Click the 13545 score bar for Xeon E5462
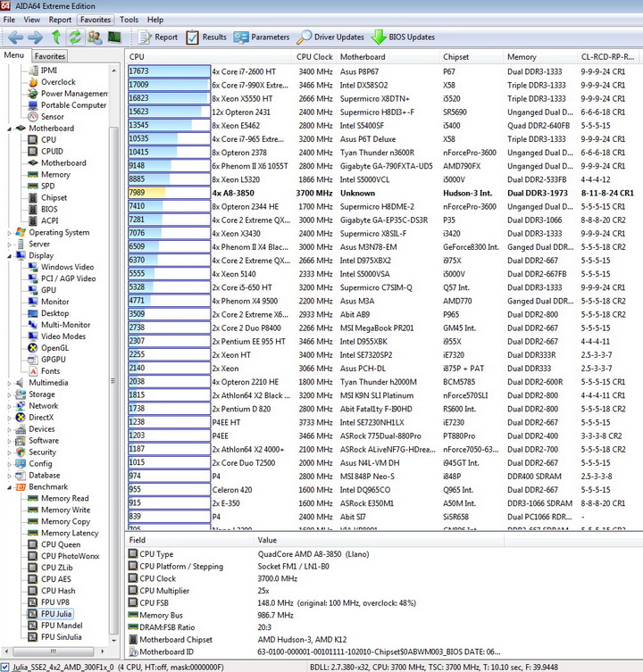Viewport: 643px width, 672px height. tap(169, 125)
